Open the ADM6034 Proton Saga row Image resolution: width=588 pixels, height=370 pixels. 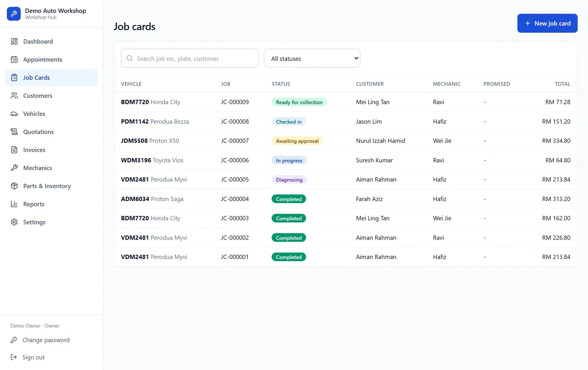tap(345, 199)
